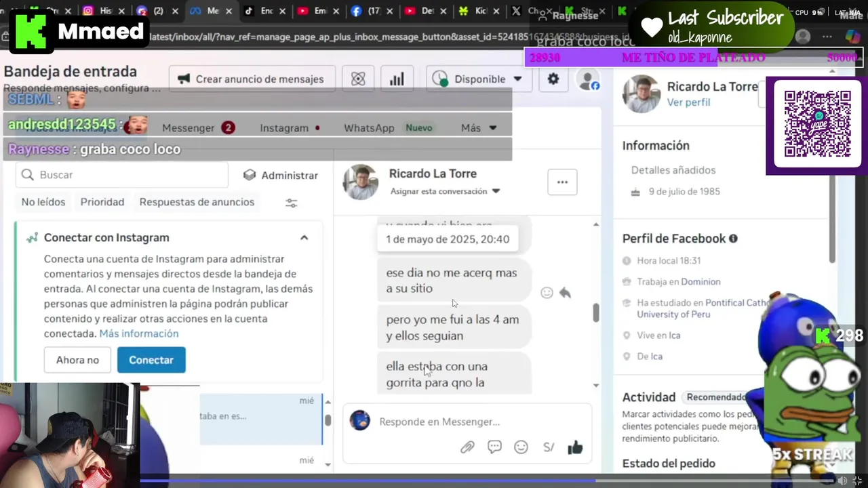The width and height of the screenshot is (868, 488).
Task: Click the Ahora no button
Action: click(77, 360)
